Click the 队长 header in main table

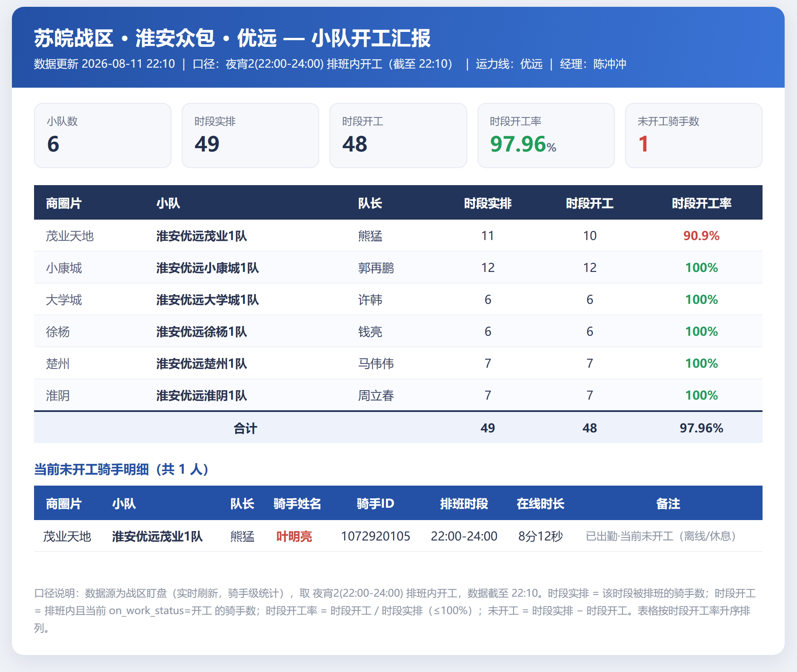[x=370, y=203]
